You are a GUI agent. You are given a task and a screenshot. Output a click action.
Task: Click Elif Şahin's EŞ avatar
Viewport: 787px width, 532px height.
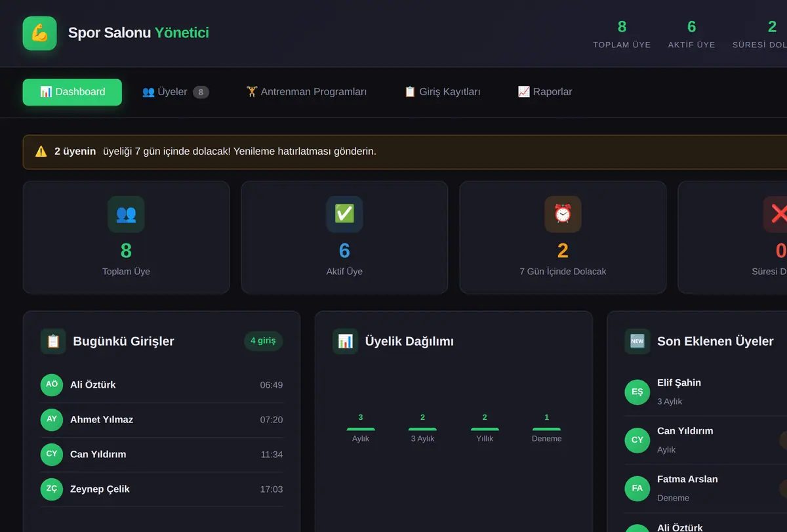tap(637, 392)
